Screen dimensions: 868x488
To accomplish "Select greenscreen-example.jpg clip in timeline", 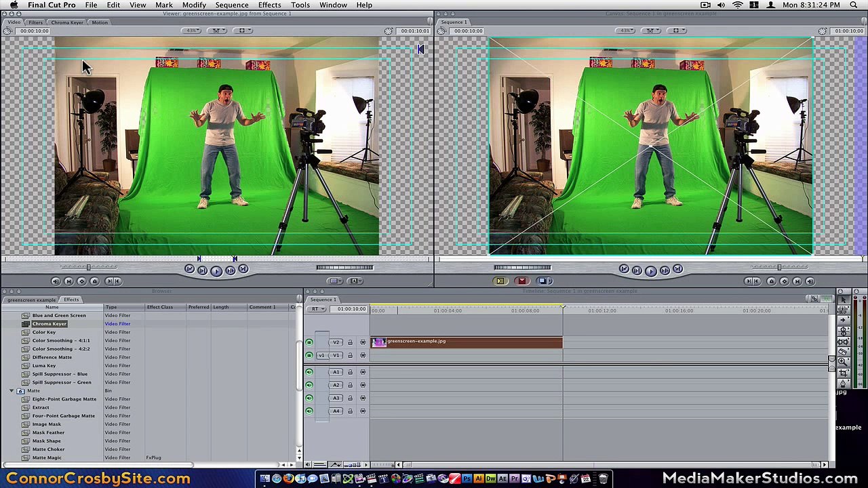I will coord(467,342).
